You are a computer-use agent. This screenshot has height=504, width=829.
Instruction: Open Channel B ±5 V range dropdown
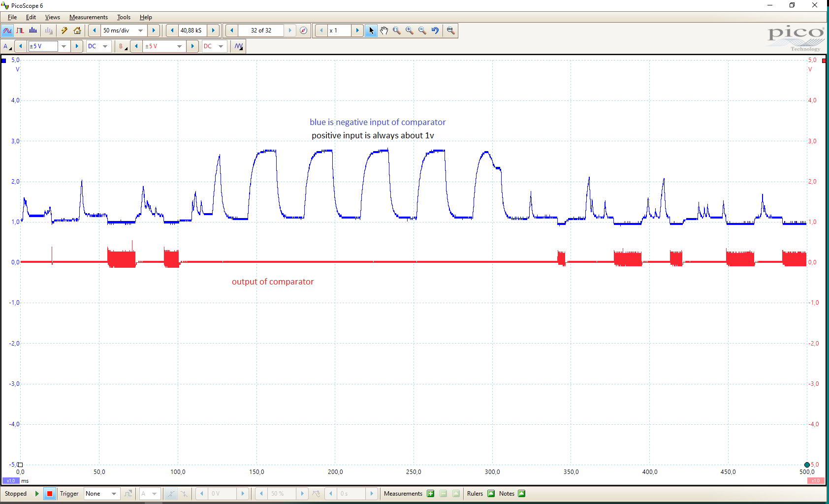click(179, 46)
